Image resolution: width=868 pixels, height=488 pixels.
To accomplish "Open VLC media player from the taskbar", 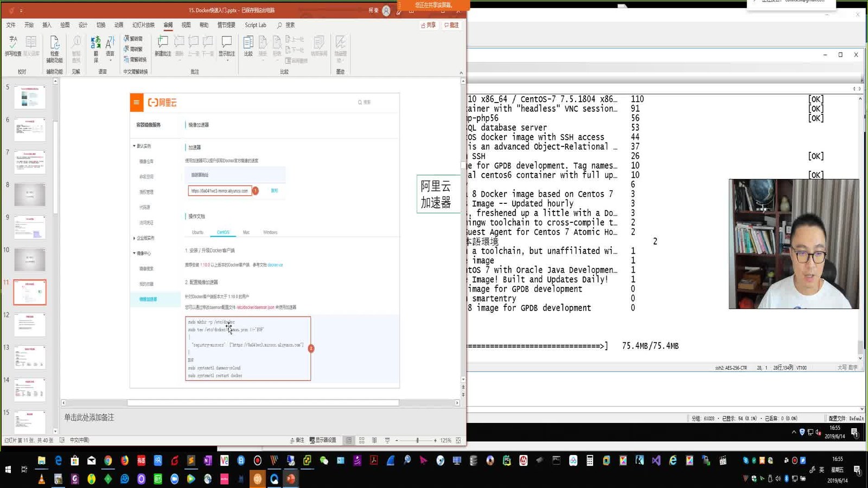I will click(x=41, y=479).
